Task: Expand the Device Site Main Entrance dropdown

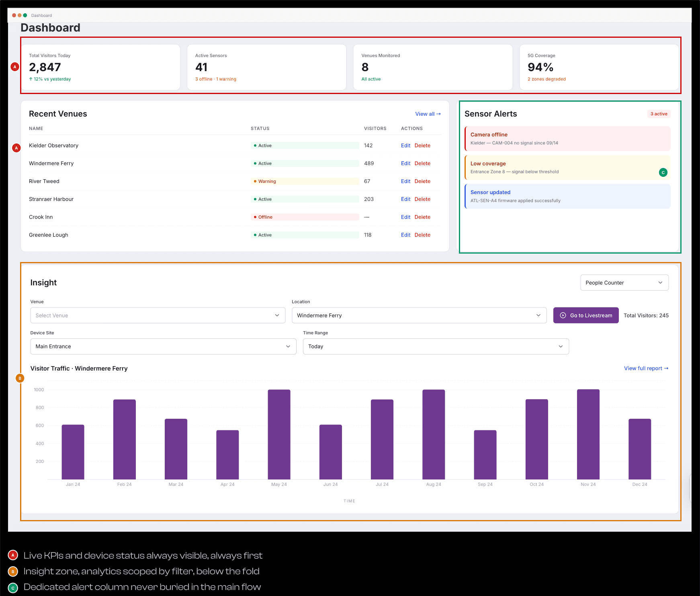Action: tap(163, 346)
